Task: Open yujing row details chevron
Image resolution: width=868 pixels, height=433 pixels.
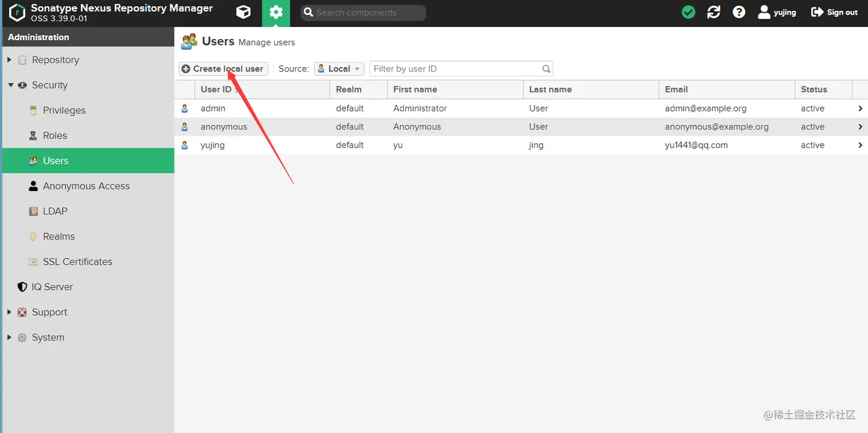Action: [x=860, y=145]
